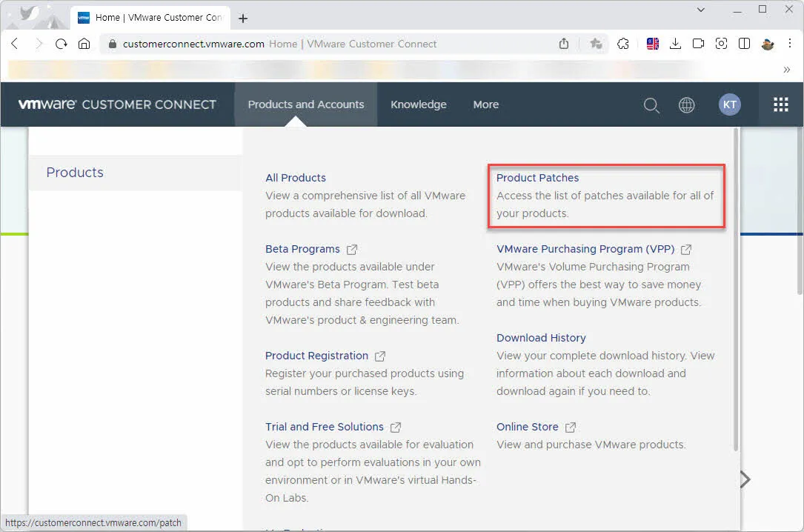Viewport: 804px width, 532px height.
Task: Expand the bookmarks overflow chevron
Action: pyautogui.click(x=786, y=69)
